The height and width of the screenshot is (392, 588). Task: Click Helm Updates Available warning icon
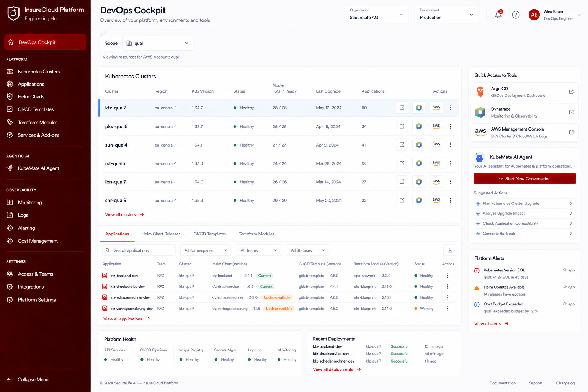click(477, 287)
